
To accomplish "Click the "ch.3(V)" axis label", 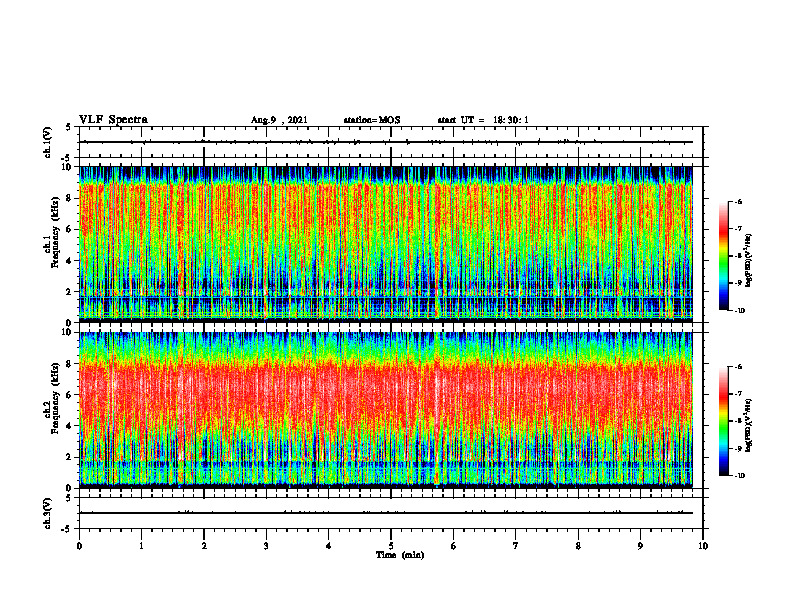I will (x=47, y=513).
